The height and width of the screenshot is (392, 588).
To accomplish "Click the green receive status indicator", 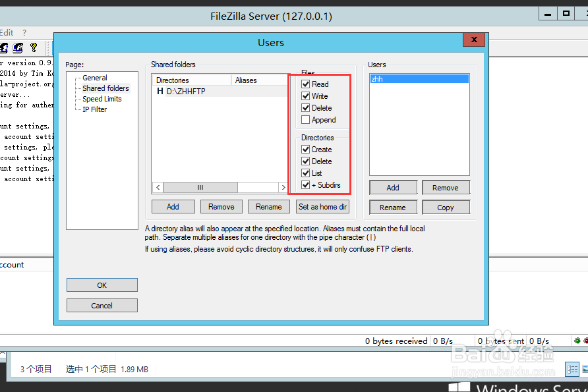I will click(577, 341).
